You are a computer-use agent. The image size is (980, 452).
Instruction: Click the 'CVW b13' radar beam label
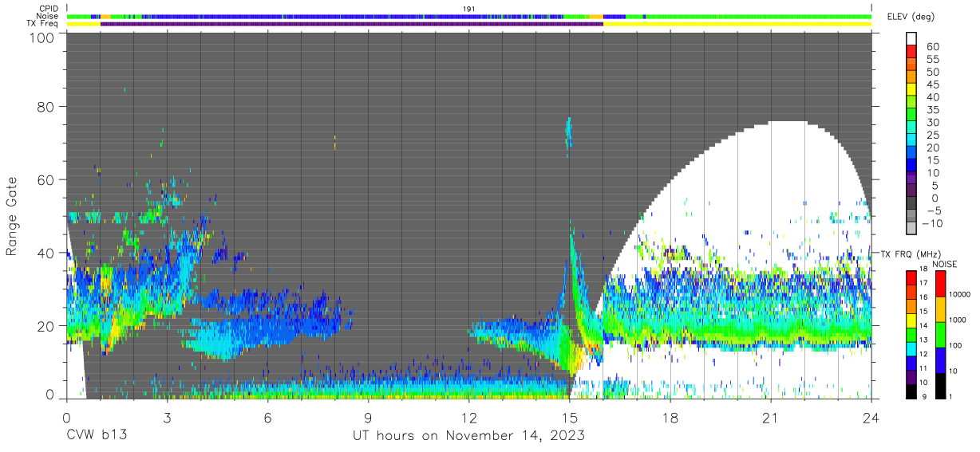96,436
